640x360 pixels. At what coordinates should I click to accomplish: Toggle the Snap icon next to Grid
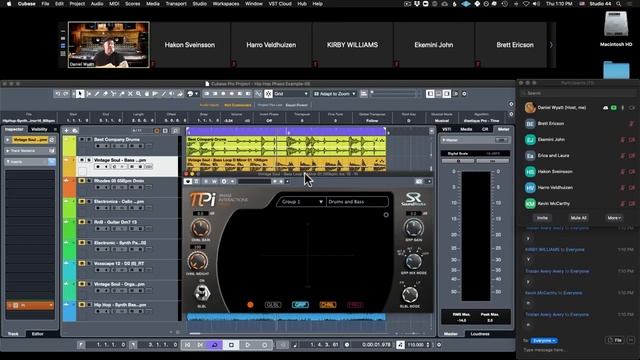[268, 94]
